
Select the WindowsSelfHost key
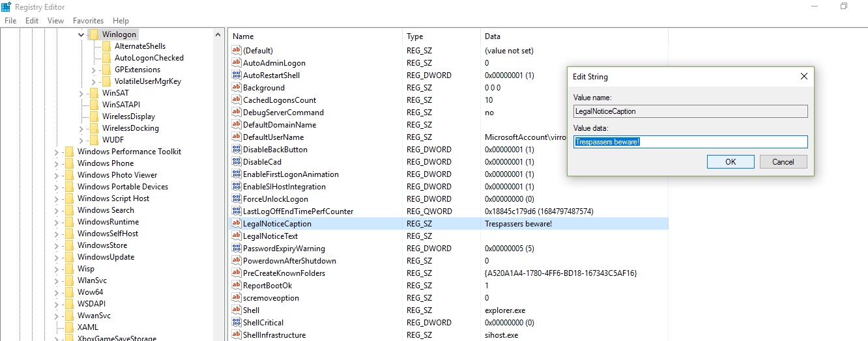pyautogui.click(x=108, y=234)
